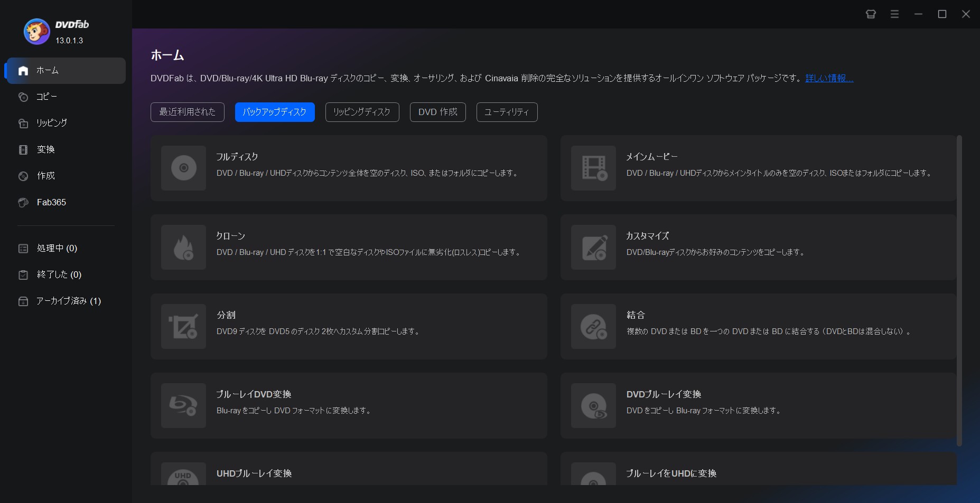Choose the 結合 card title
The height and width of the screenshot is (503, 980).
636,315
